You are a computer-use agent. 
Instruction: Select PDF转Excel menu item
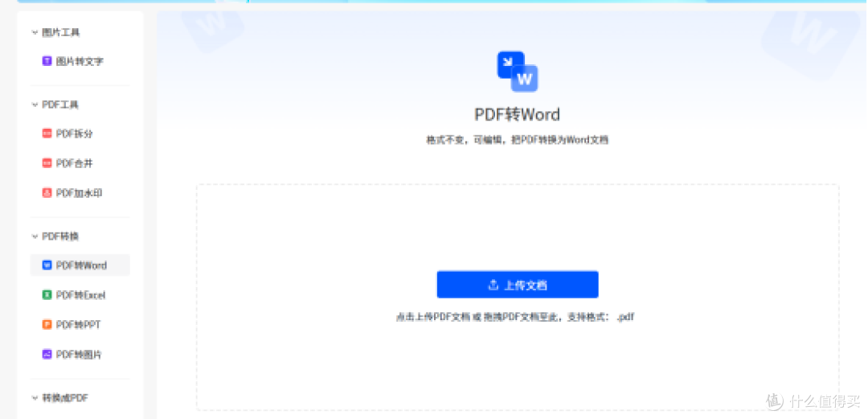pos(80,295)
